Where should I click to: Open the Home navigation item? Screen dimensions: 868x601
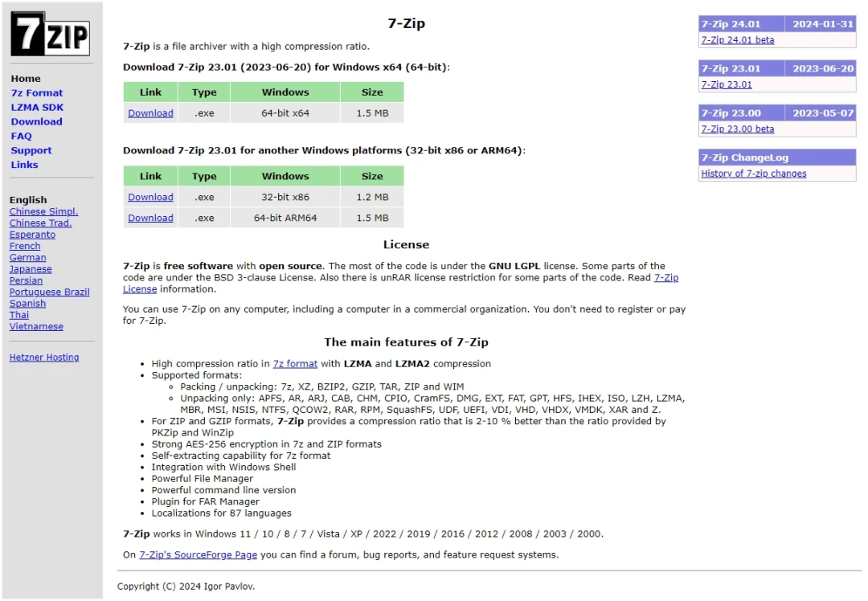pos(26,79)
